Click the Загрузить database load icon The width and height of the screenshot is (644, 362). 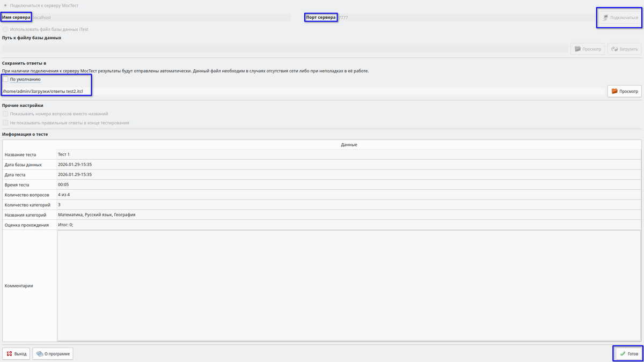point(614,49)
